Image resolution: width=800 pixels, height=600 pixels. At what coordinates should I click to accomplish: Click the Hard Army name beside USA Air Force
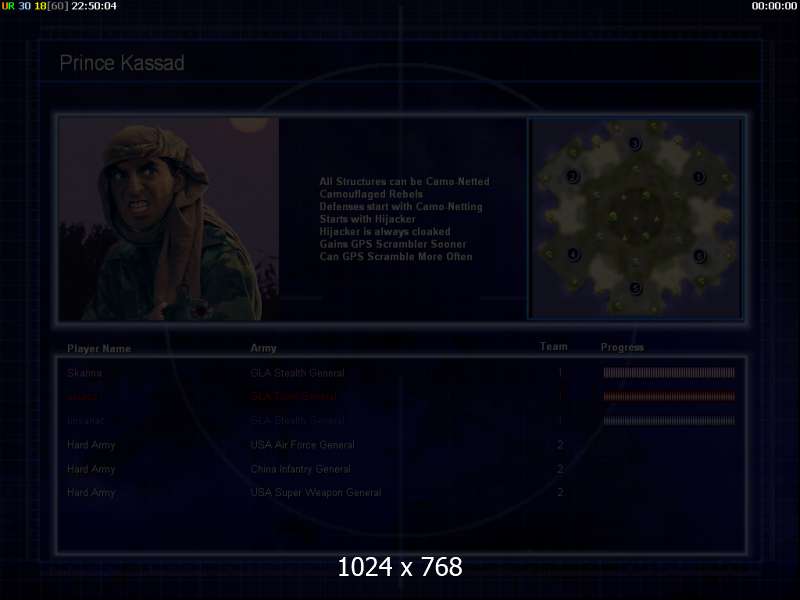[x=91, y=445]
